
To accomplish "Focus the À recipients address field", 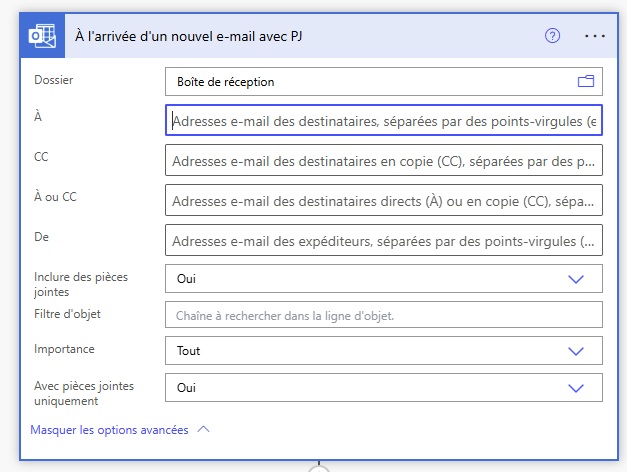I will [x=383, y=120].
